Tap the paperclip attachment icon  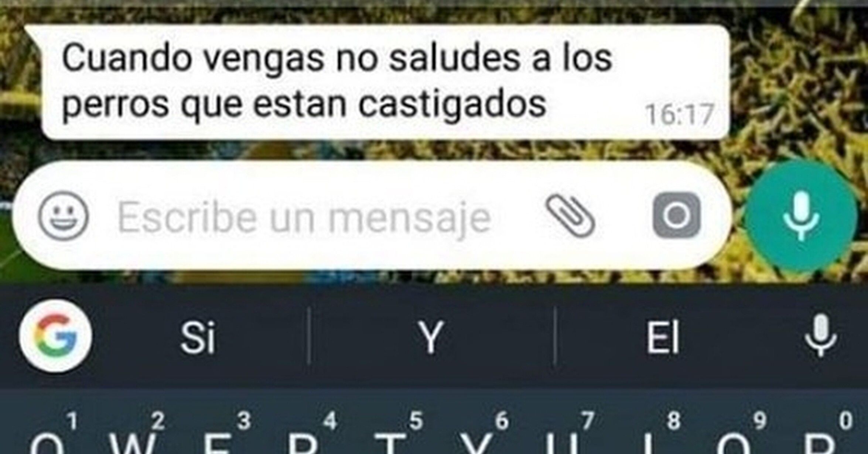(x=571, y=216)
